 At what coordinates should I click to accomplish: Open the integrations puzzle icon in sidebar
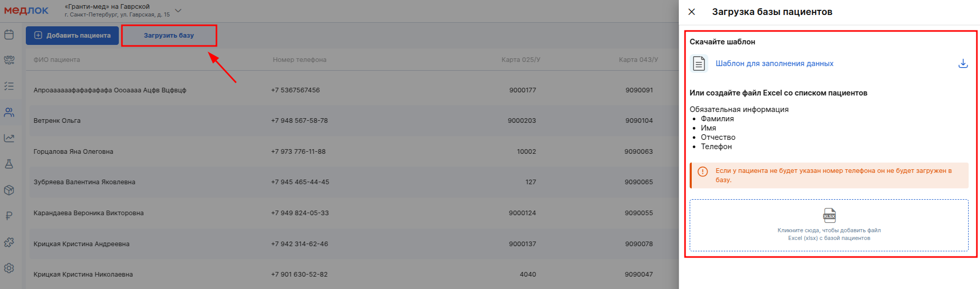point(9,242)
